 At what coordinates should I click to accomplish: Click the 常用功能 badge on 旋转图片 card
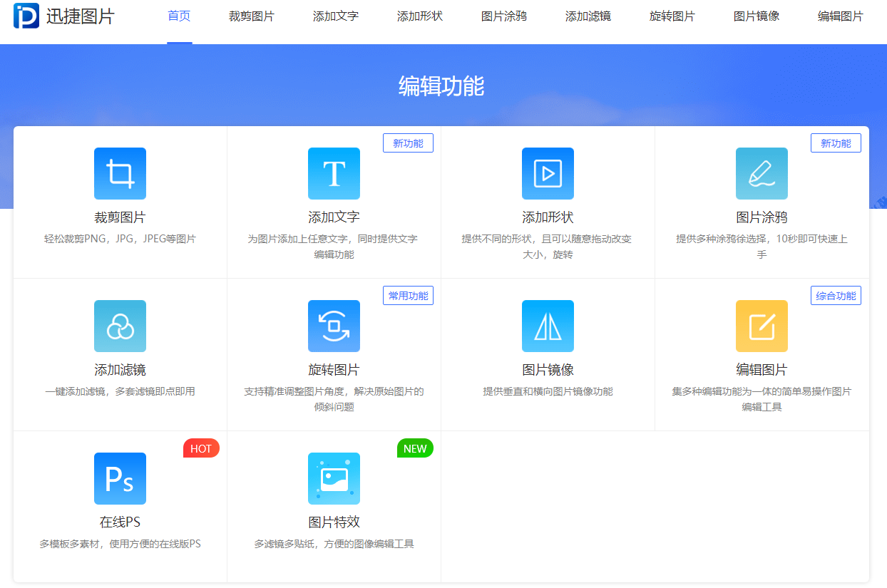[408, 296]
